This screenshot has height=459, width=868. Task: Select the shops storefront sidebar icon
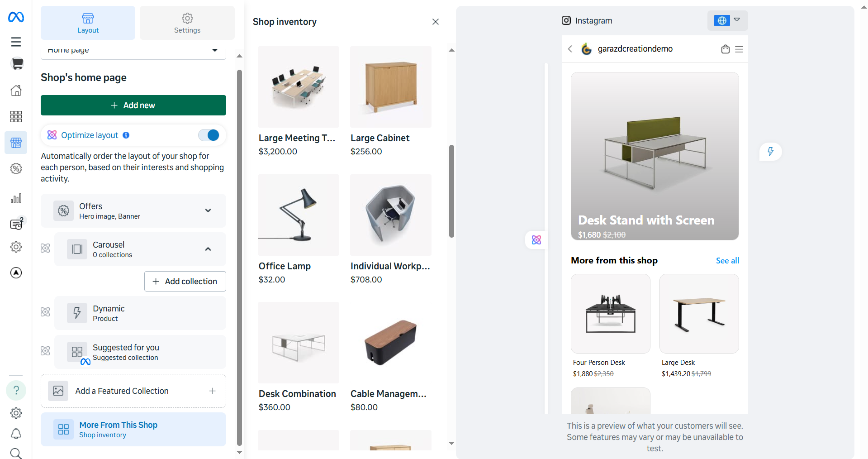16,143
